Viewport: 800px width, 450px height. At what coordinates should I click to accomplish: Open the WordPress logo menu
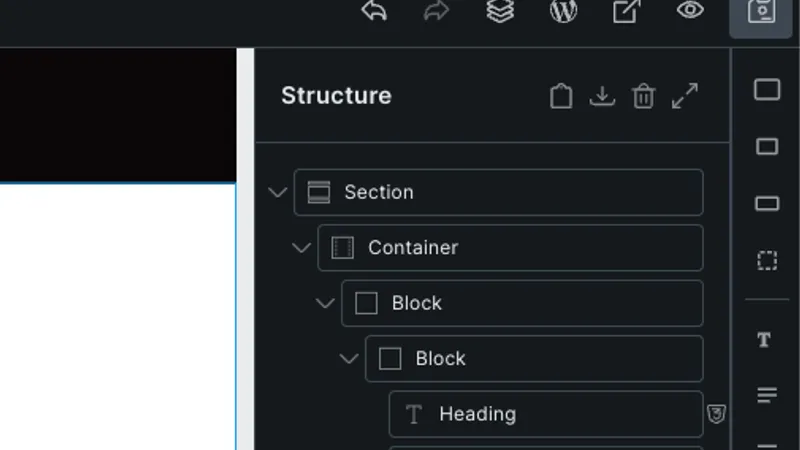(563, 10)
